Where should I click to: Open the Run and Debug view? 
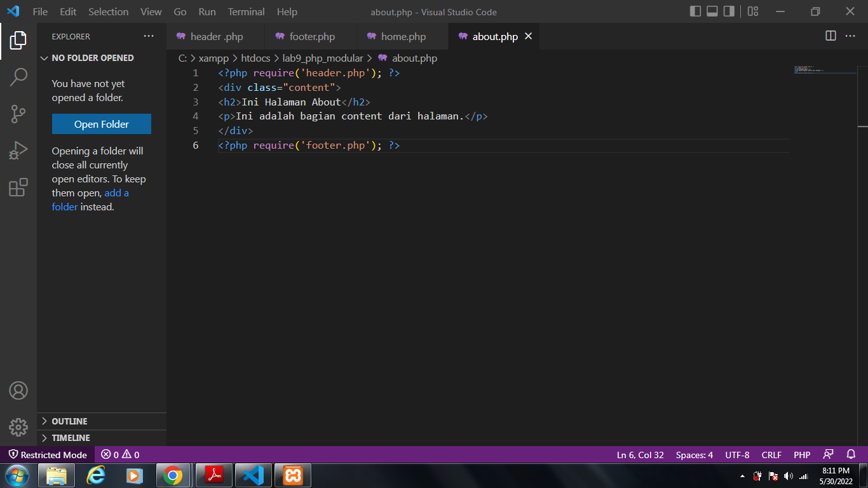tap(18, 150)
